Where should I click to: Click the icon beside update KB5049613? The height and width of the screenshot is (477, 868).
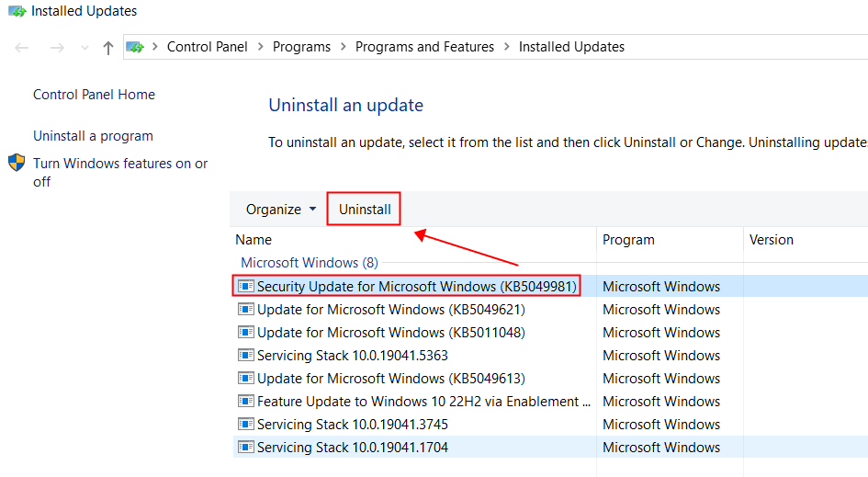pos(246,379)
